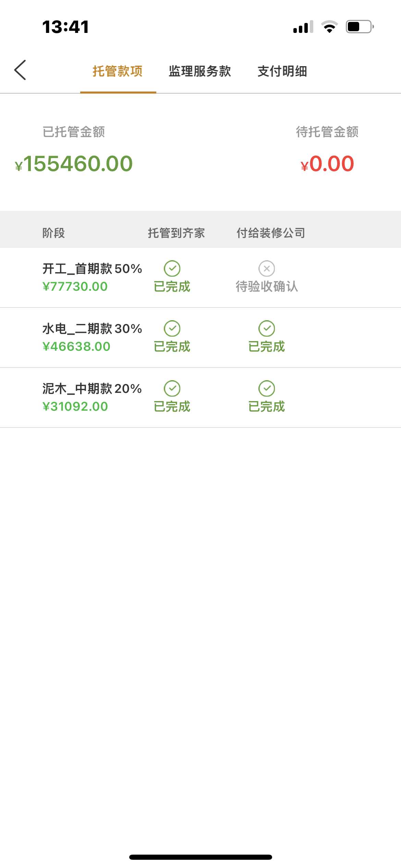401x868 pixels.
Task: Tap the battery icon in status bar
Action: (x=359, y=27)
